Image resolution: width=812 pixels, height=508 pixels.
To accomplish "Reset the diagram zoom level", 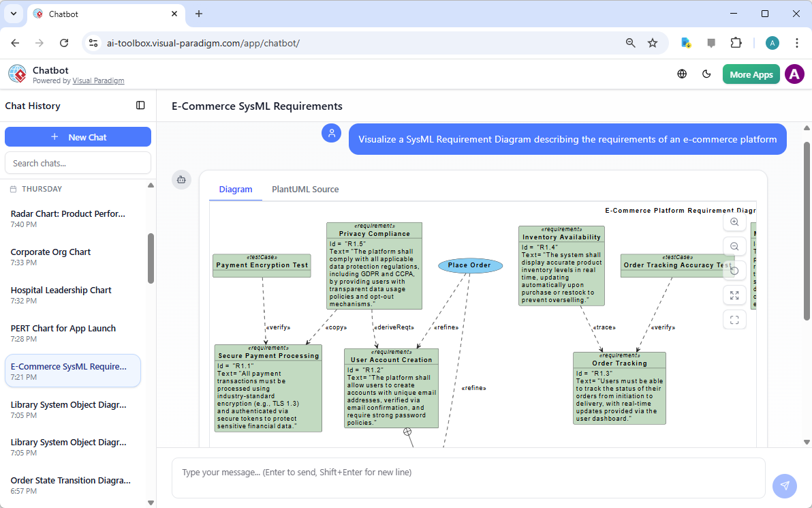I will 734,271.
